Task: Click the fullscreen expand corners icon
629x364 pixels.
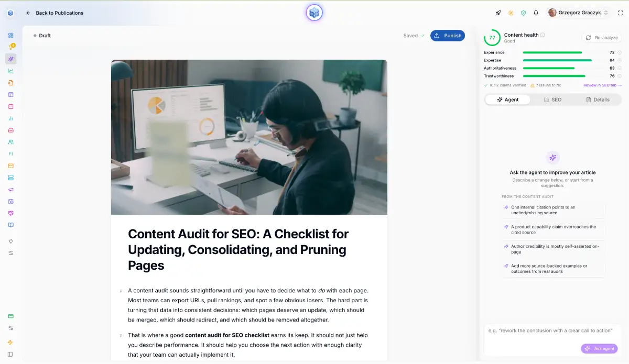Action: coord(621,13)
